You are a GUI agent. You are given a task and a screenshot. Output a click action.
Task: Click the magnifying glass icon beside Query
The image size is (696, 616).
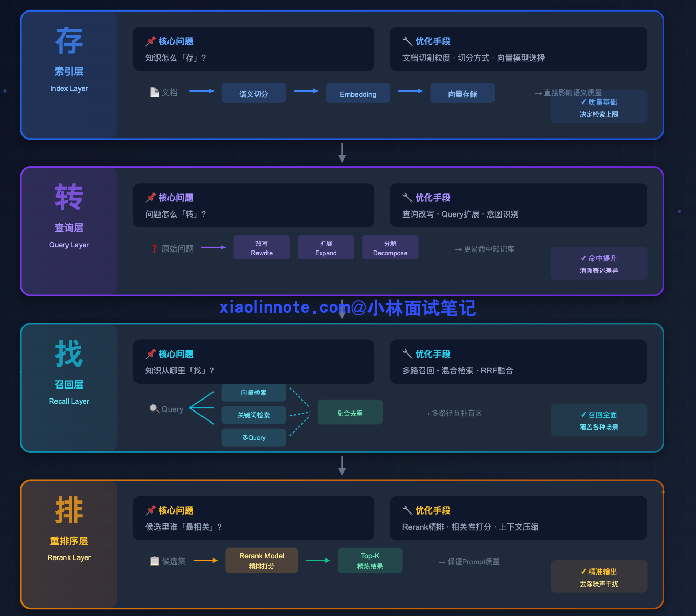click(154, 409)
